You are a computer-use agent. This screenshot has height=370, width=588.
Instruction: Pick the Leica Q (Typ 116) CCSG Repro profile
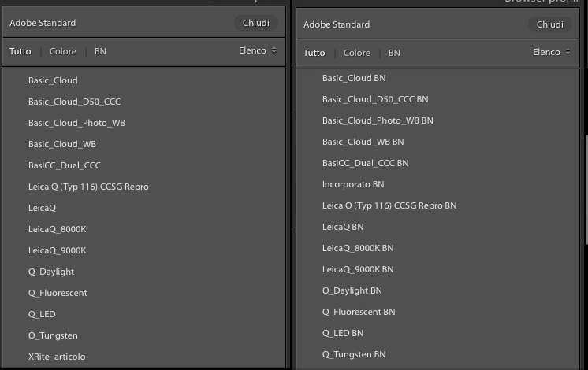click(x=88, y=187)
